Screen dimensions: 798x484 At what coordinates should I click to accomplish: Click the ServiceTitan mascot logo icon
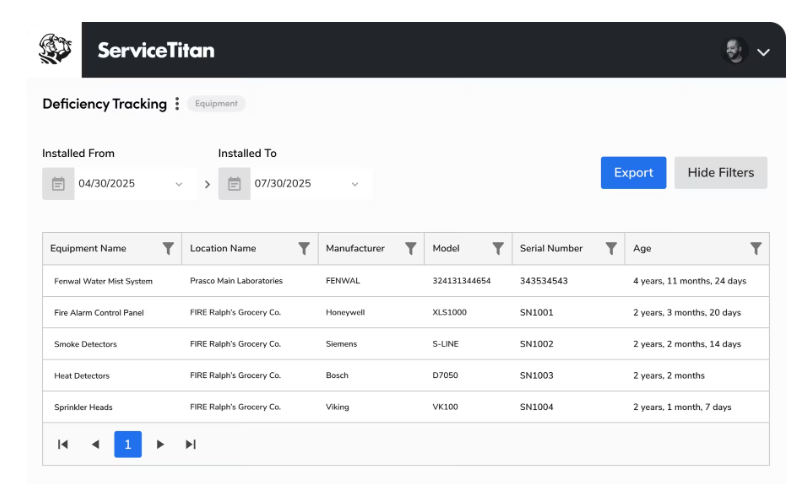pos(55,49)
